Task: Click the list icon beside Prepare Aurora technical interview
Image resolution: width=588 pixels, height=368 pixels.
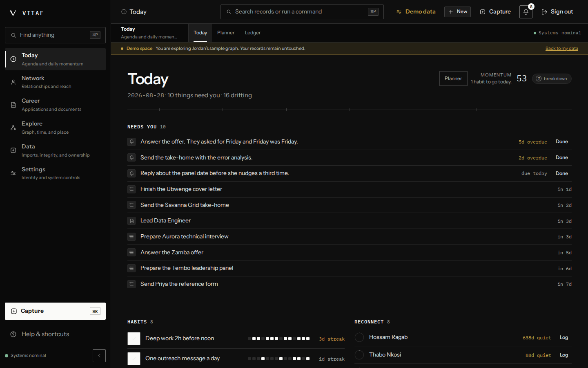Action: (131, 237)
